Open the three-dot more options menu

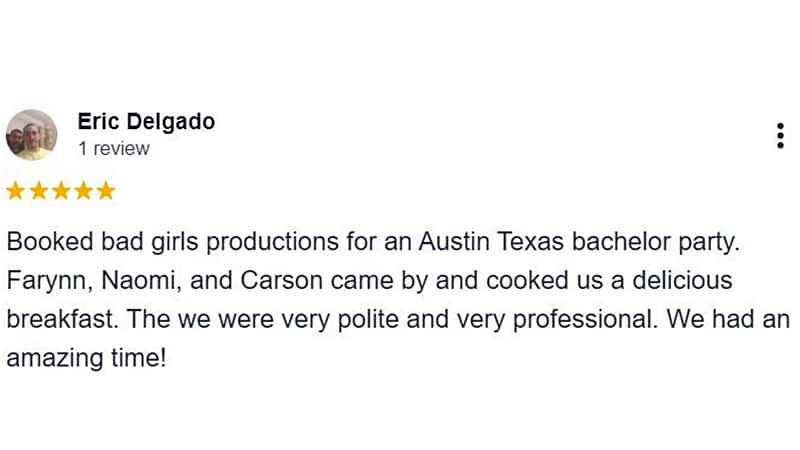(780, 137)
